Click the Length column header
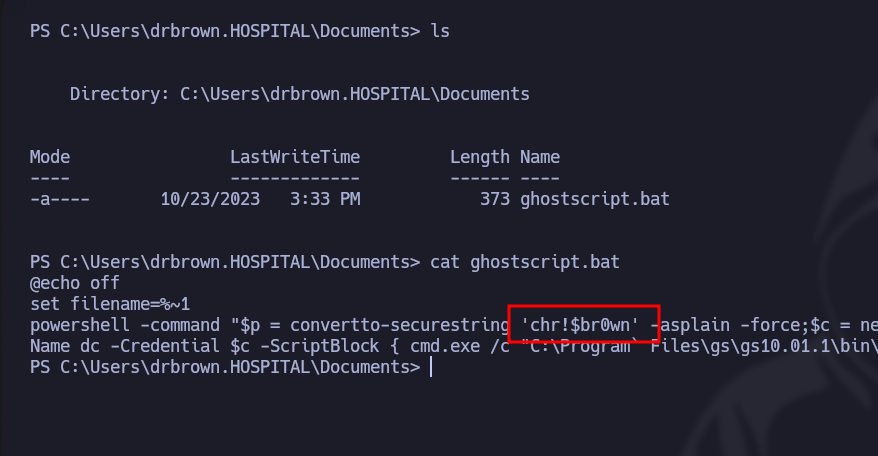 click(x=480, y=157)
